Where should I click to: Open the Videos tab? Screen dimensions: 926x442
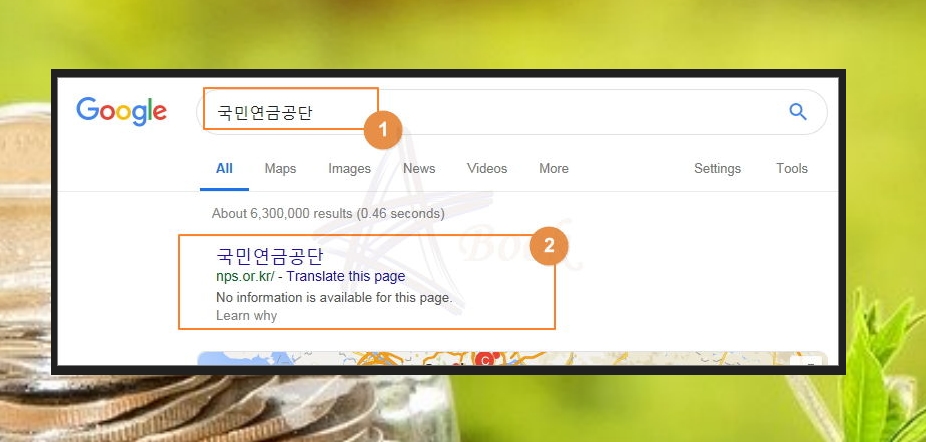click(x=487, y=168)
